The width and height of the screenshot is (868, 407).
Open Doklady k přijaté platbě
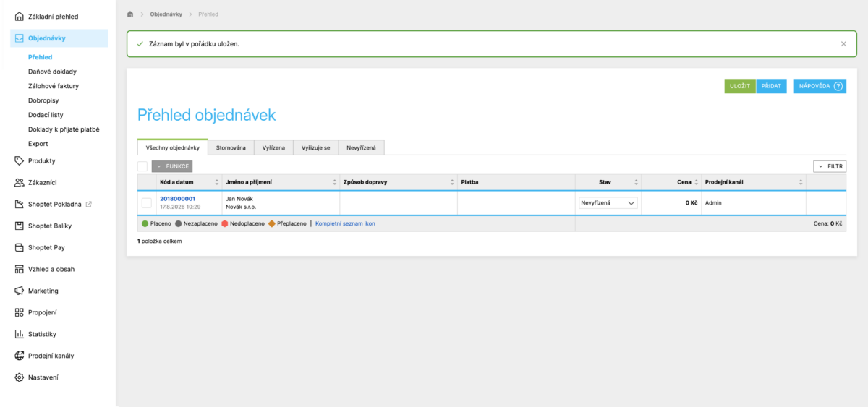pos(64,129)
